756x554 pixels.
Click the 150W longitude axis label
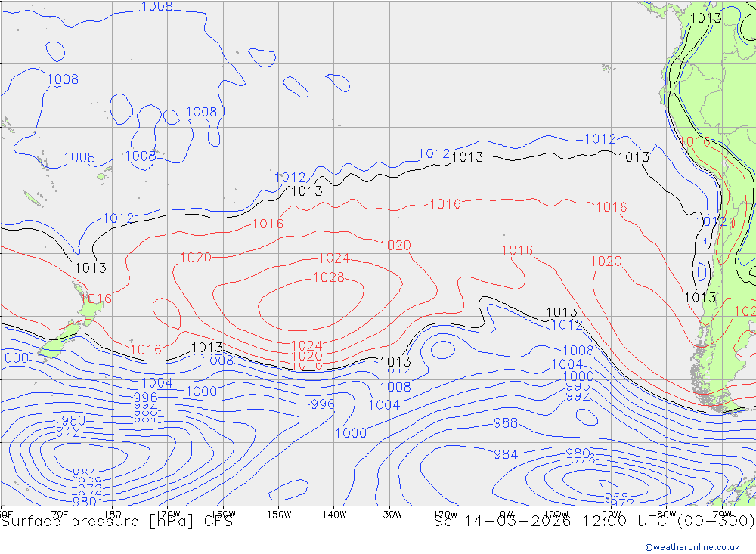pyautogui.click(x=279, y=515)
